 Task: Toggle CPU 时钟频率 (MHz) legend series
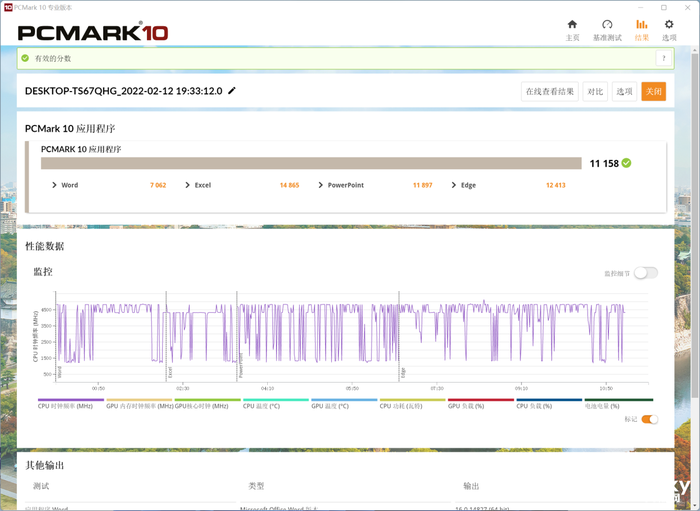pos(71,403)
